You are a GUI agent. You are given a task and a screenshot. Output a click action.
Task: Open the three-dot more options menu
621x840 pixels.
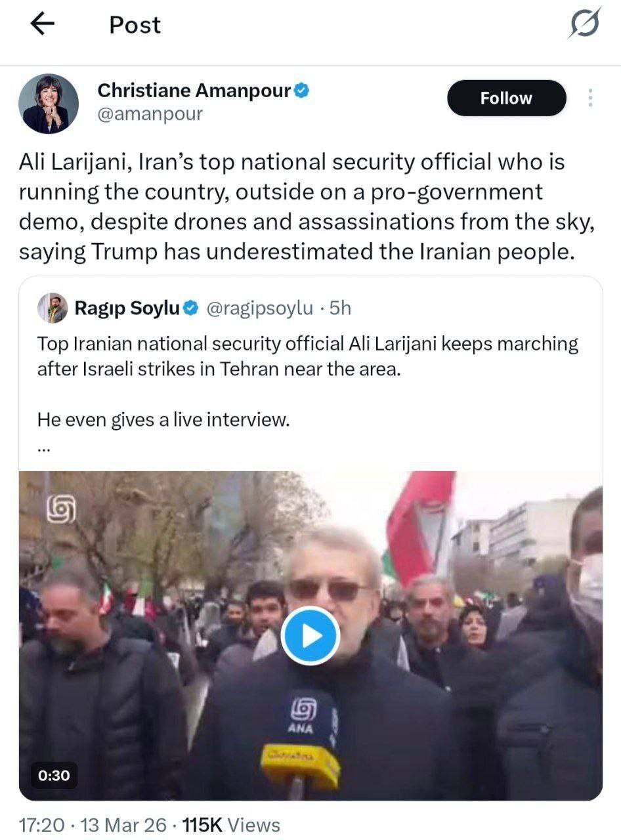[x=590, y=98]
